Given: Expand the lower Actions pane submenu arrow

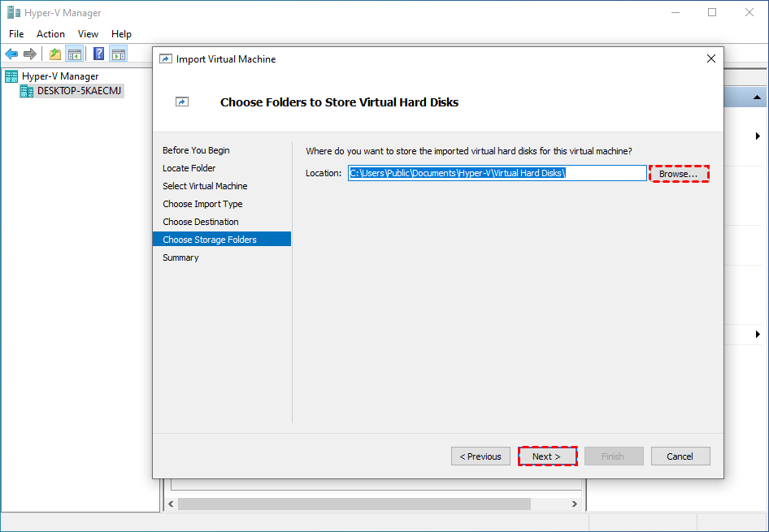Looking at the screenshot, I should (x=758, y=334).
